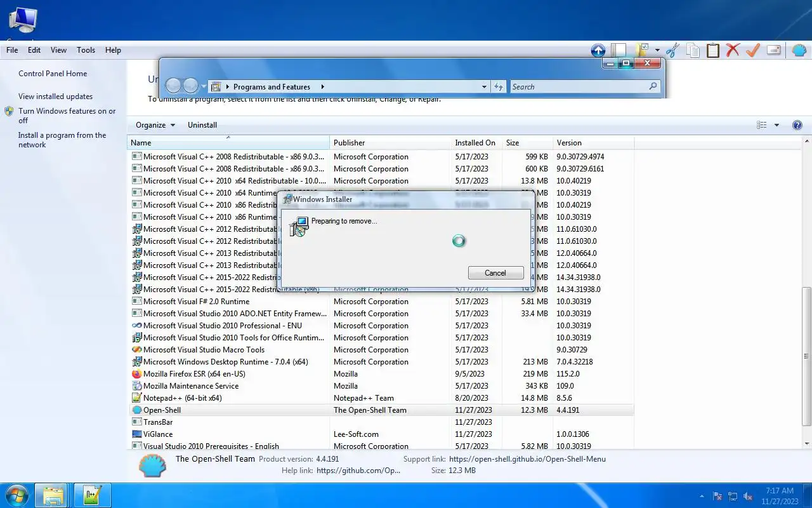Select the TransBar row
The image size is (812, 508).
click(382, 422)
